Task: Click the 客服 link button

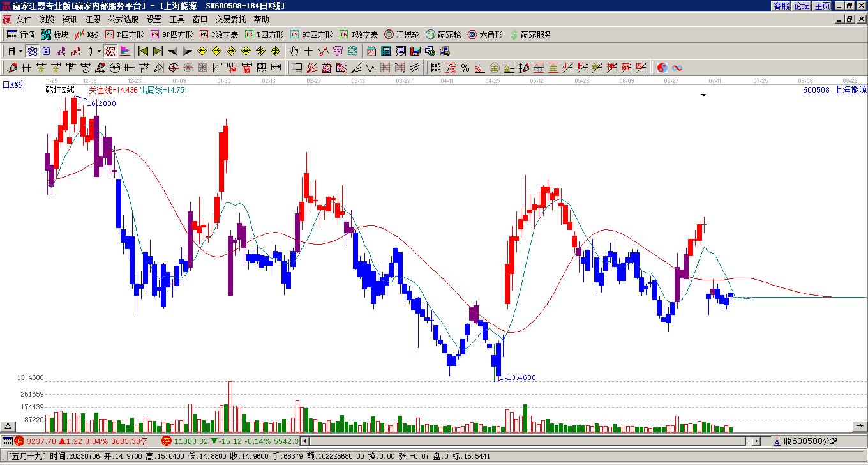Action: click(x=781, y=6)
